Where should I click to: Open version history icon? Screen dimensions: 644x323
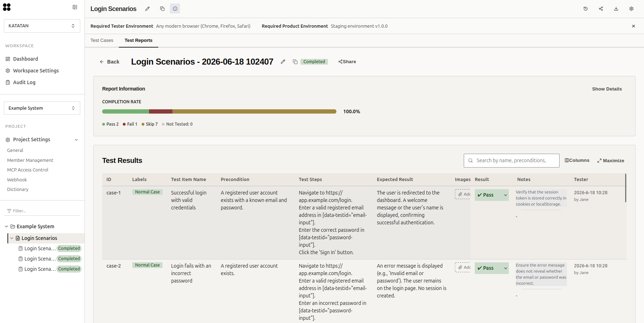point(586,9)
